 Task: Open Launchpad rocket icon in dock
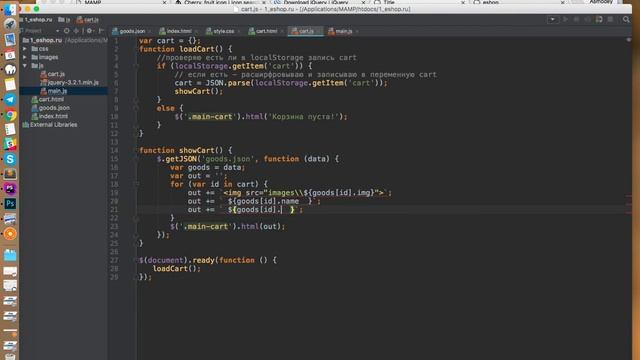click(x=10, y=24)
